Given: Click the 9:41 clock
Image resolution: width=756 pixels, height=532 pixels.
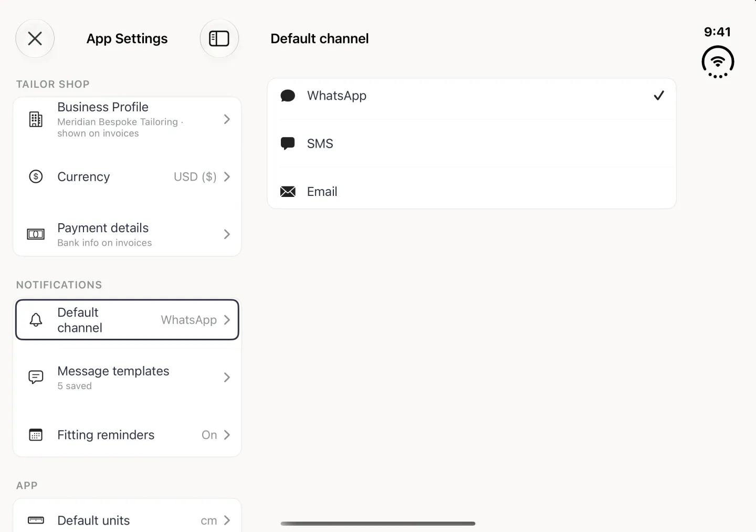Looking at the screenshot, I should pyautogui.click(x=717, y=32).
